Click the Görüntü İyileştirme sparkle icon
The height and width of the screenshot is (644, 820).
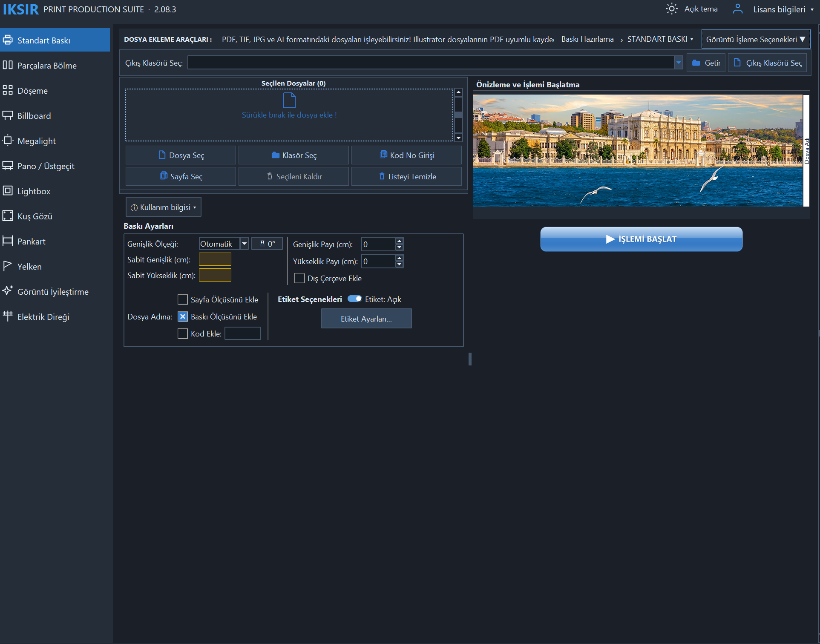tap(8, 291)
